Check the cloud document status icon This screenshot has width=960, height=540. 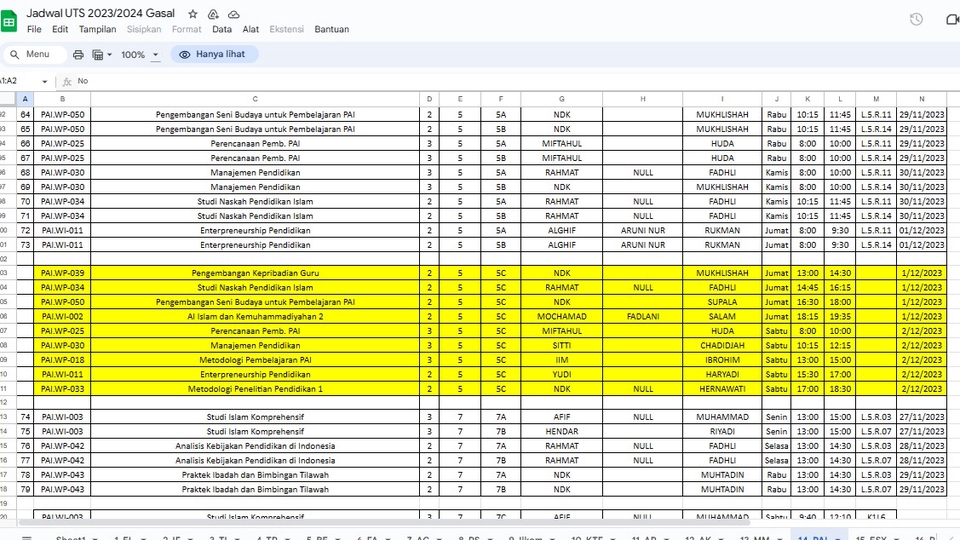(234, 14)
